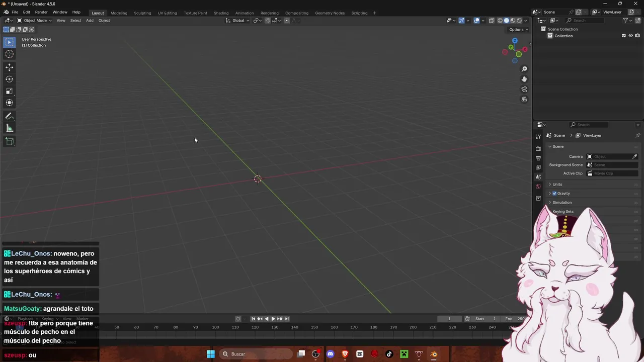Screen dimensions: 644x362
Task: Toggle X-ray mode
Action: [492, 20]
